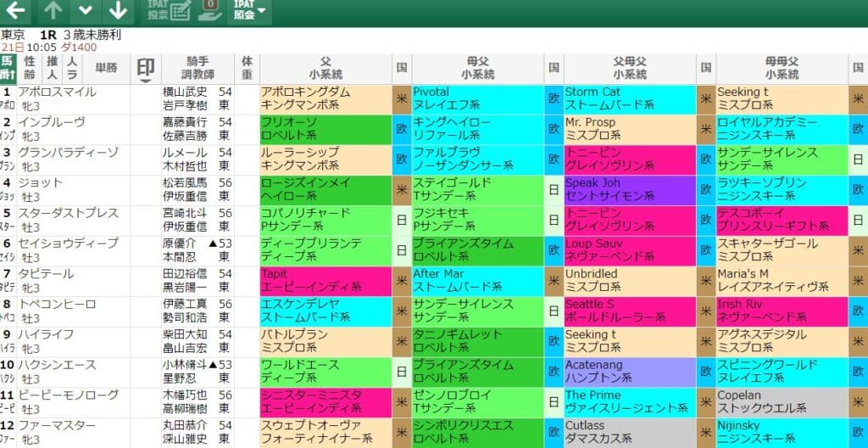Click the 騎手 調教師 column header
Viewport: 868px width, 448px height.
coord(198,70)
